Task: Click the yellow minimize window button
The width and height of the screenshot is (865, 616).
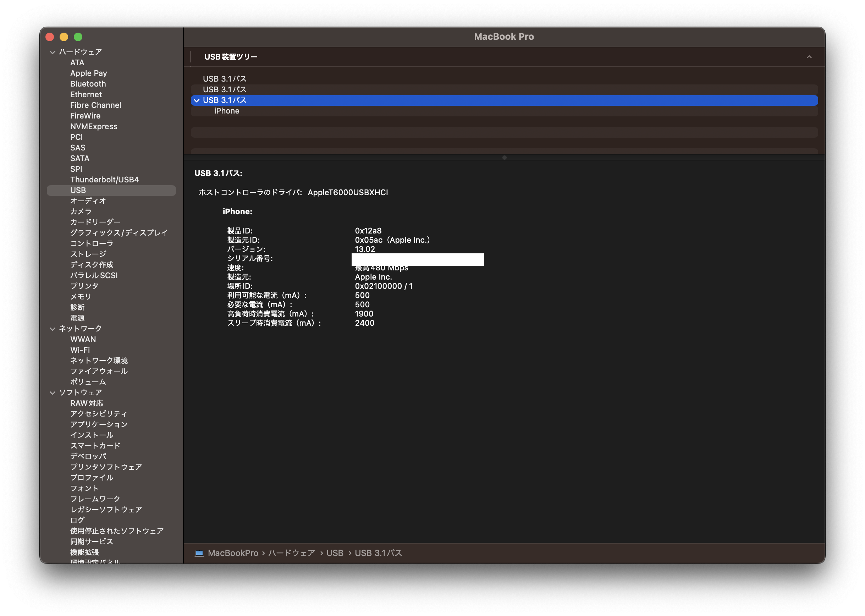Action: [x=64, y=37]
